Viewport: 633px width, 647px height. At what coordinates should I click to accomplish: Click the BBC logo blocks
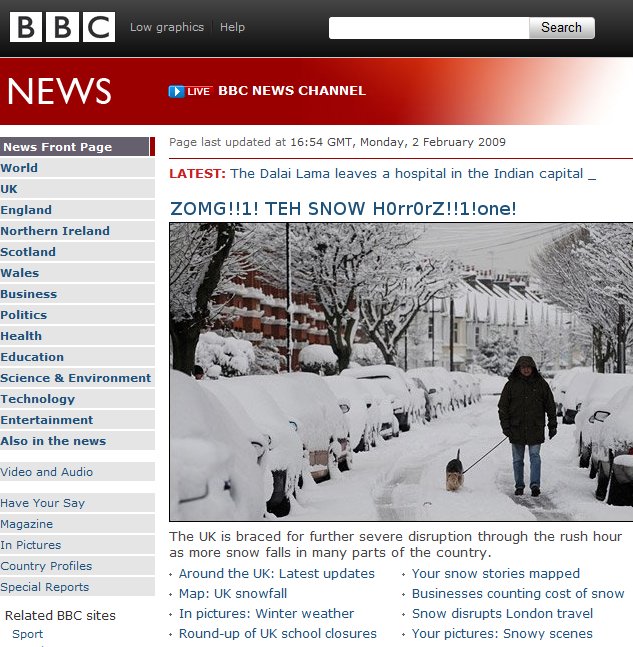(x=62, y=27)
